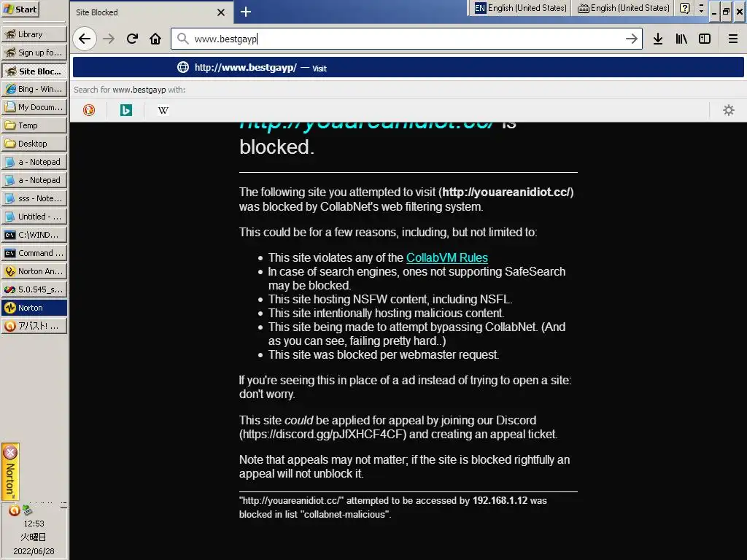Open a new tab with the plus button
The width and height of the screenshot is (747, 560).
click(x=246, y=12)
